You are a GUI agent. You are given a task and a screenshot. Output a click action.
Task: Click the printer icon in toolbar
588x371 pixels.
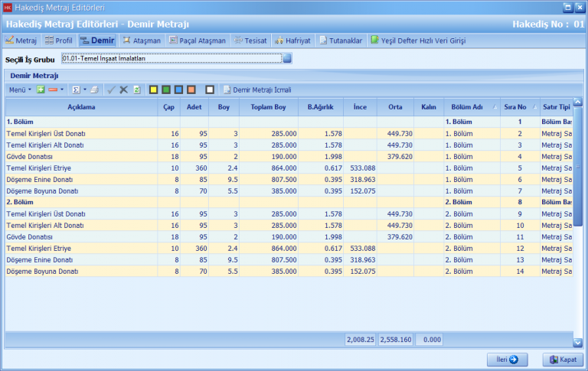(94, 89)
